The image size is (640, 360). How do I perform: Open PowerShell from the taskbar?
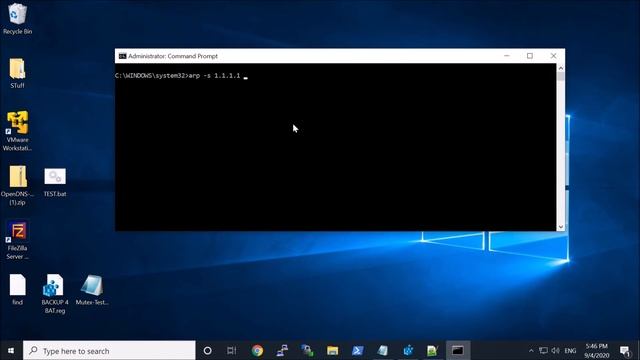358,350
